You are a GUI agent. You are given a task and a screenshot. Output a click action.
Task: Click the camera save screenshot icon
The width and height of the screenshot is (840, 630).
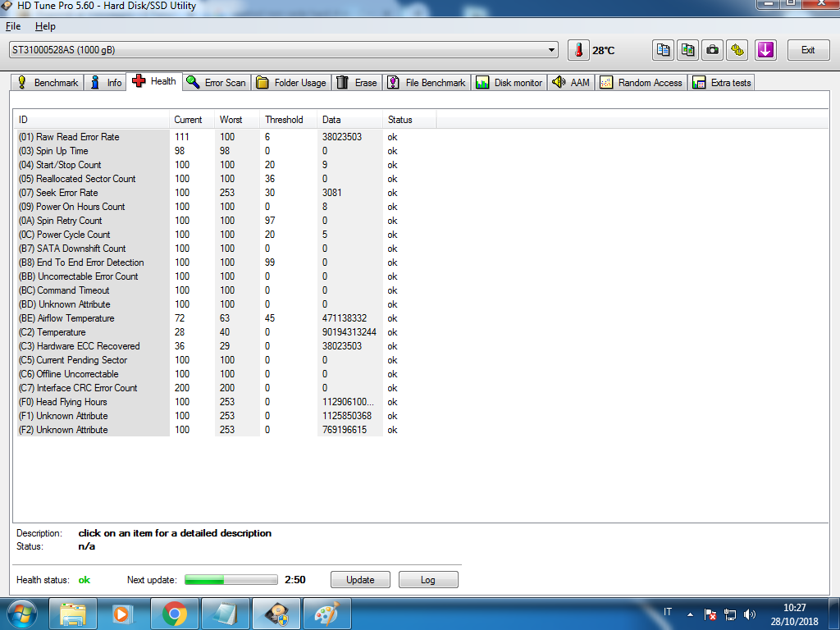click(713, 50)
